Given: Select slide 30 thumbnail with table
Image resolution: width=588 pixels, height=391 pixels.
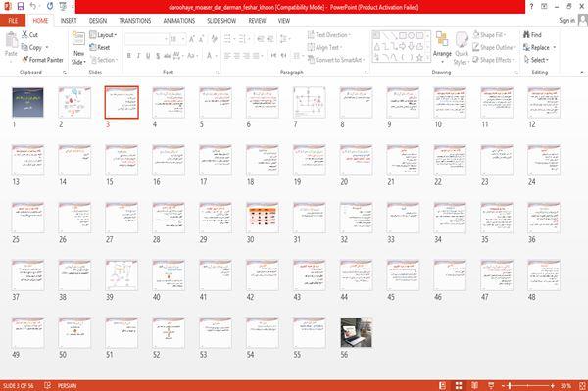Looking at the screenshot, I should [x=262, y=218].
